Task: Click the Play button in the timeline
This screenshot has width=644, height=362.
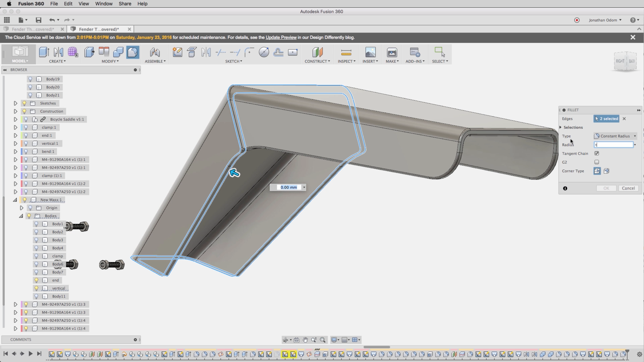Action: pos(30,354)
